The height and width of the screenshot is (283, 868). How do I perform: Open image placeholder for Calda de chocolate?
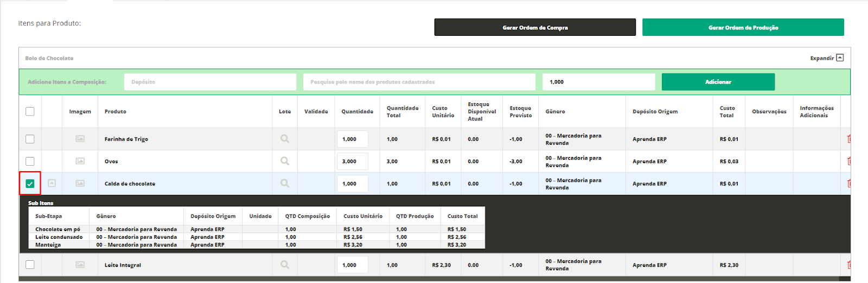coord(80,184)
